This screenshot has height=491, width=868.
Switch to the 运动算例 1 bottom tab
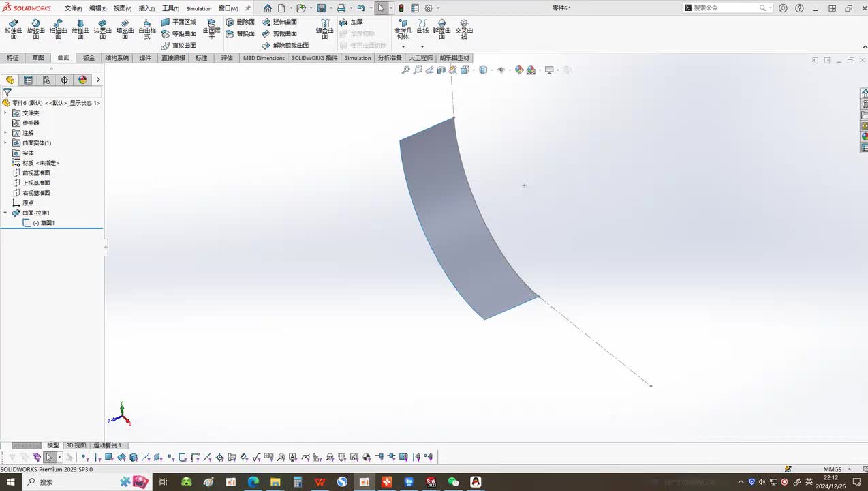point(107,445)
